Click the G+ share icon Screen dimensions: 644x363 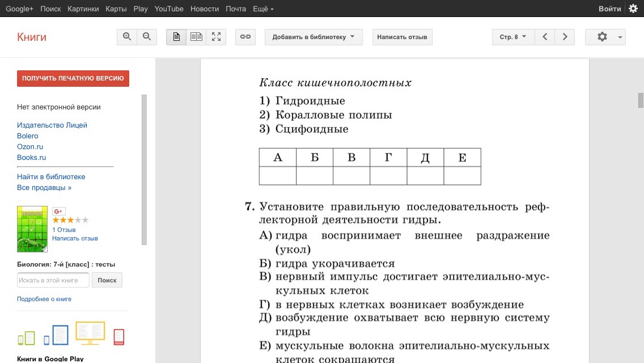(58, 211)
